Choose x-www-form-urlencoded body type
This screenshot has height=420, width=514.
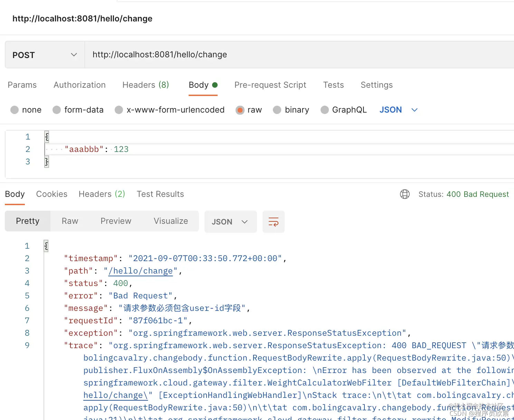[x=170, y=110]
